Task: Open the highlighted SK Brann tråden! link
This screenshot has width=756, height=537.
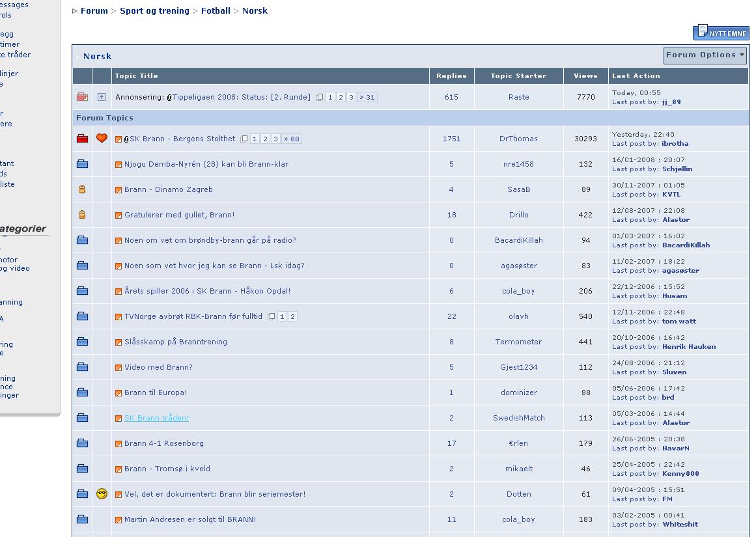Action: pyautogui.click(x=157, y=418)
